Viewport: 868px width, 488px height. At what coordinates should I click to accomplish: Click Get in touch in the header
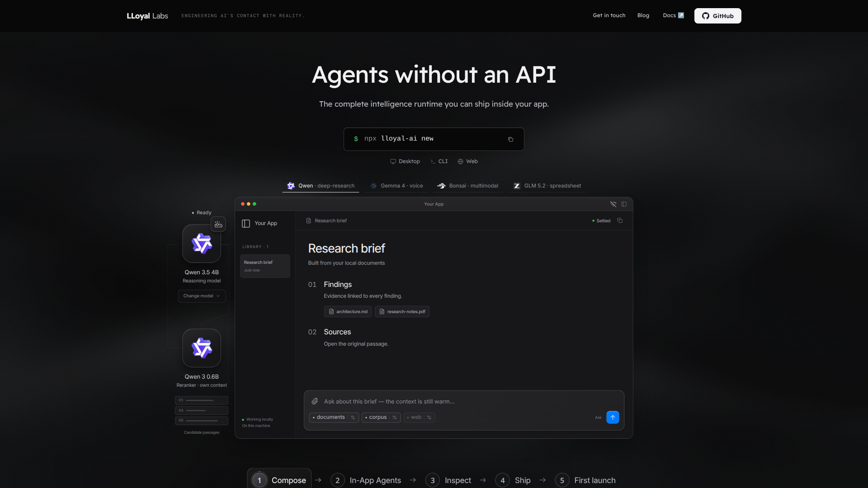(609, 15)
